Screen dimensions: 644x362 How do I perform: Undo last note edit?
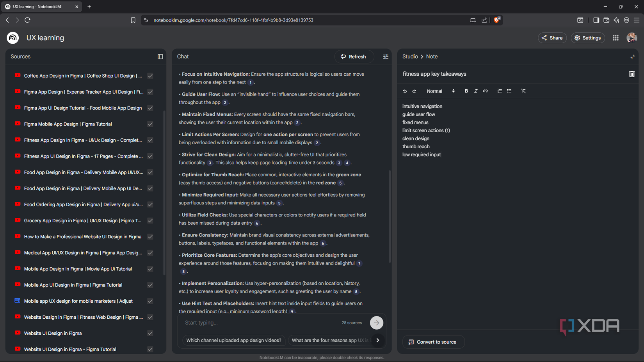[x=405, y=91]
